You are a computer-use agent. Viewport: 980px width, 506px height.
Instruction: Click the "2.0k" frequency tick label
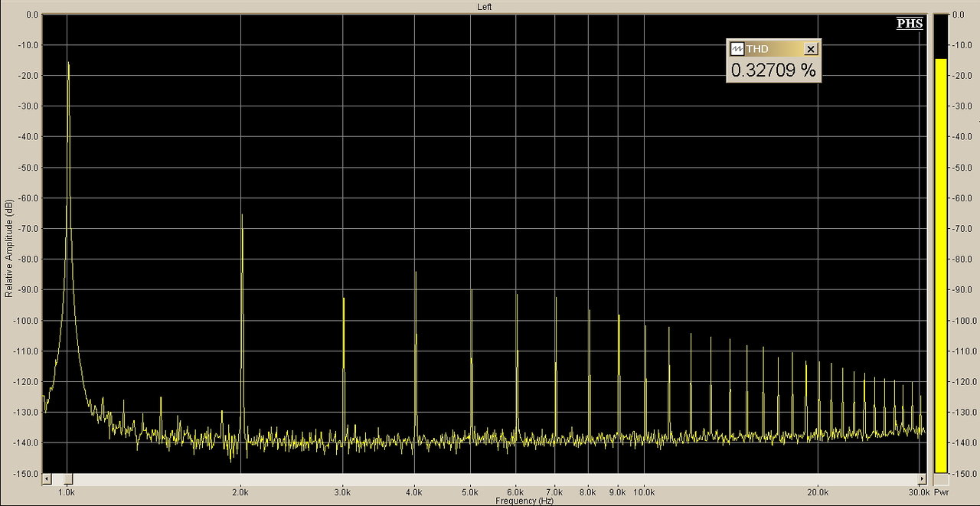pos(241,491)
